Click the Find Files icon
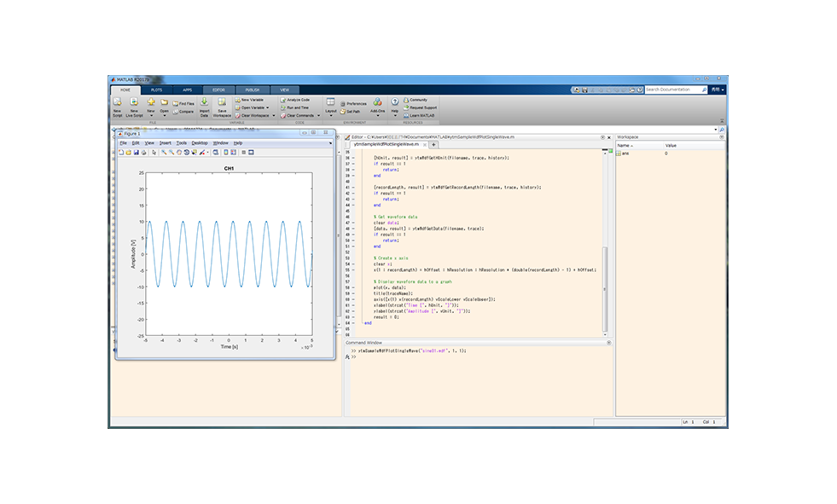 click(x=175, y=103)
